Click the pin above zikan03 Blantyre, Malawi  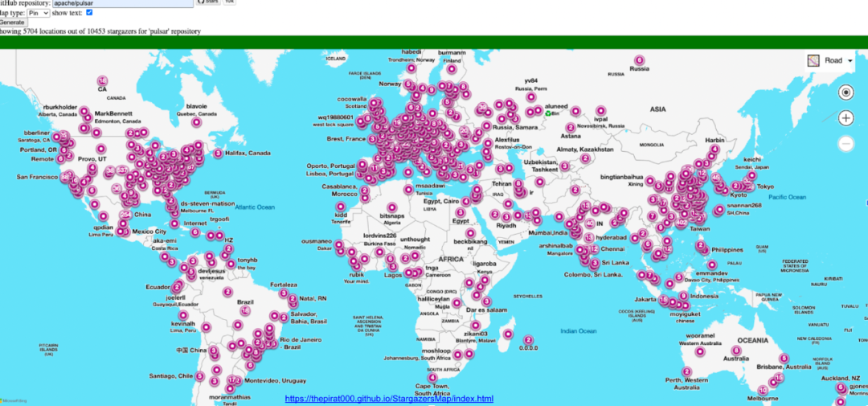pos(474,325)
